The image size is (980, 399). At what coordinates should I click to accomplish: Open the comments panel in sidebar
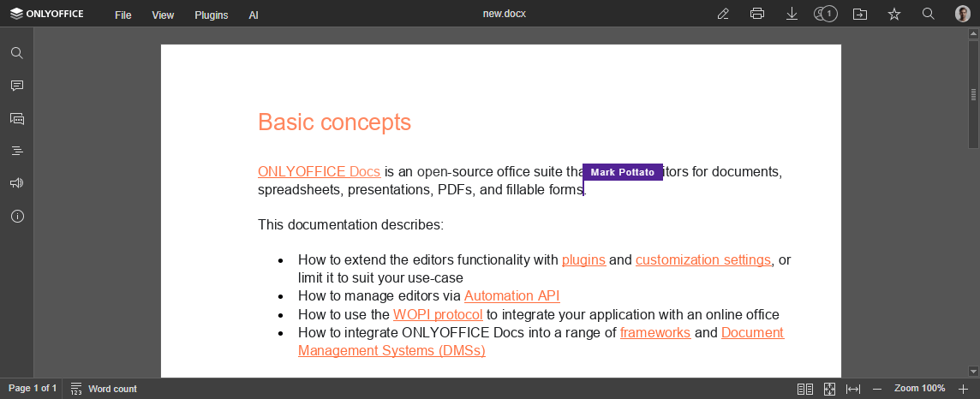pyautogui.click(x=17, y=86)
